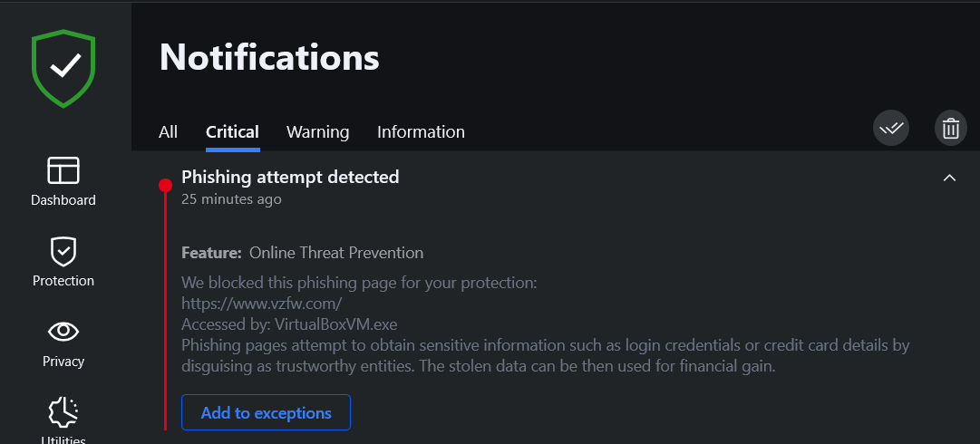Click the 25 minutes ago timestamp
Viewport: 980px width, 444px height.
231,199
